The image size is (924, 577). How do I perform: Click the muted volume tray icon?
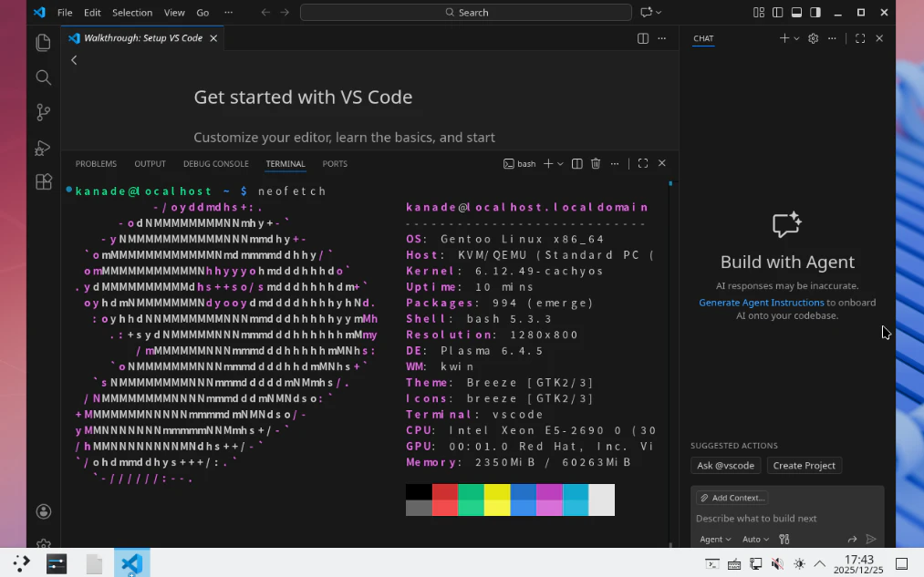pyautogui.click(x=777, y=564)
